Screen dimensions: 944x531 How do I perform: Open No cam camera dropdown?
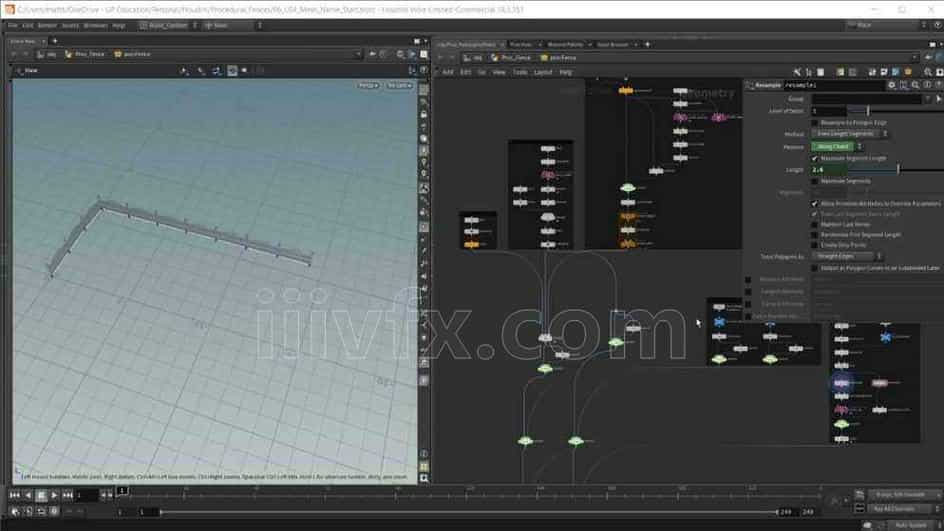(399, 85)
